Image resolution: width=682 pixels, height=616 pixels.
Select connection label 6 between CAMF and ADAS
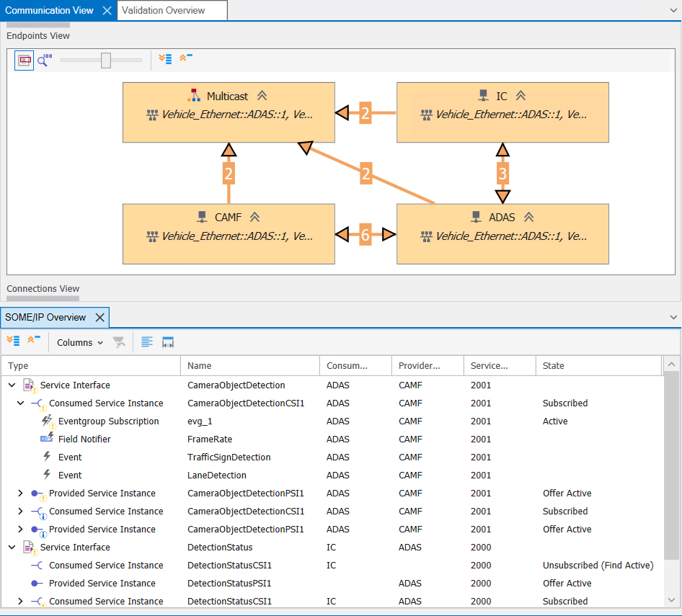[x=366, y=235]
